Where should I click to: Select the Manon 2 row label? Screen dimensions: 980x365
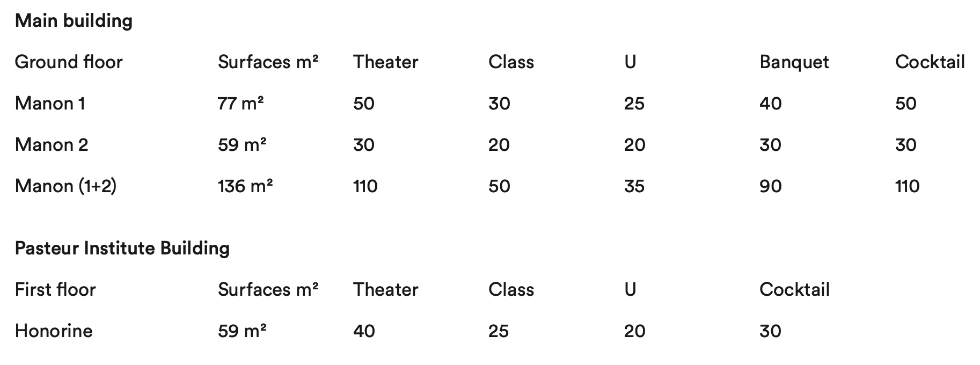52,145
